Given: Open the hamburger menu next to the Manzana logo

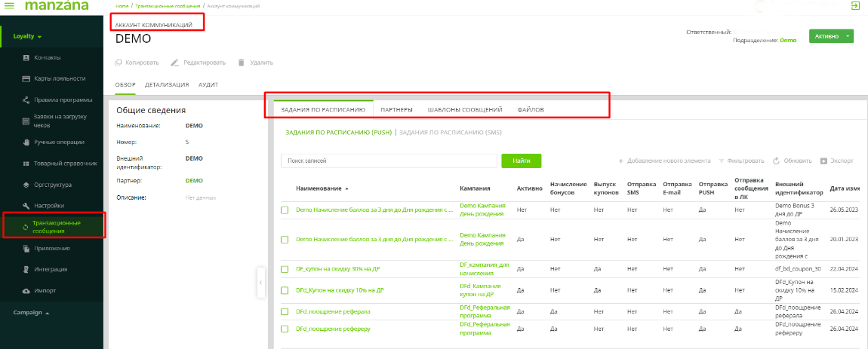Looking at the screenshot, I should click(x=10, y=6).
